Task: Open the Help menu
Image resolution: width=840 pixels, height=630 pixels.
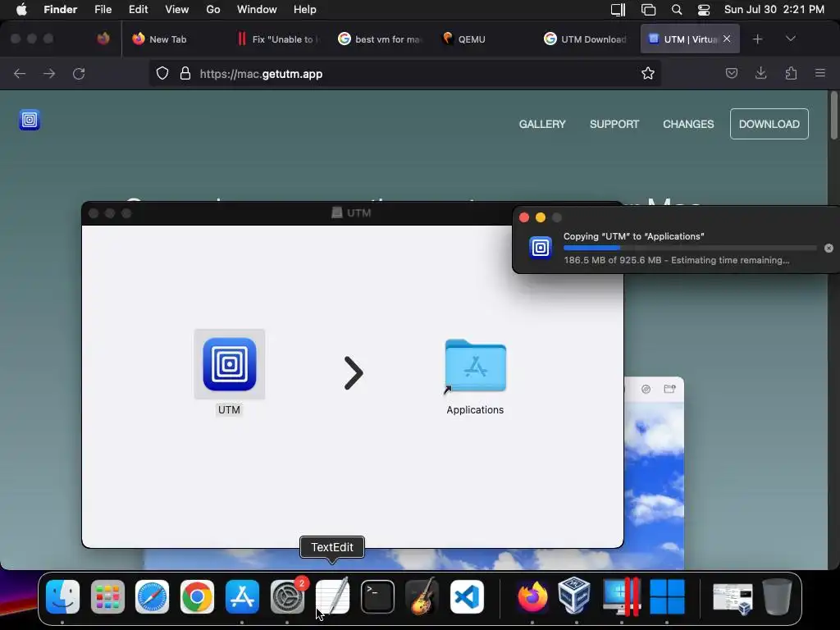Action: point(305,10)
